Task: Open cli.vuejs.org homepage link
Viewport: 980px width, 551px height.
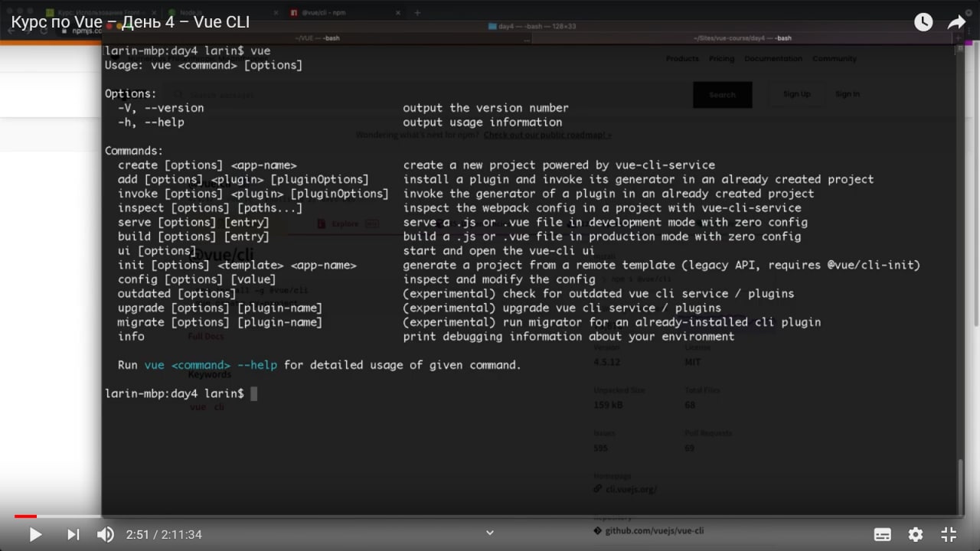Action: pyautogui.click(x=631, y=489)
